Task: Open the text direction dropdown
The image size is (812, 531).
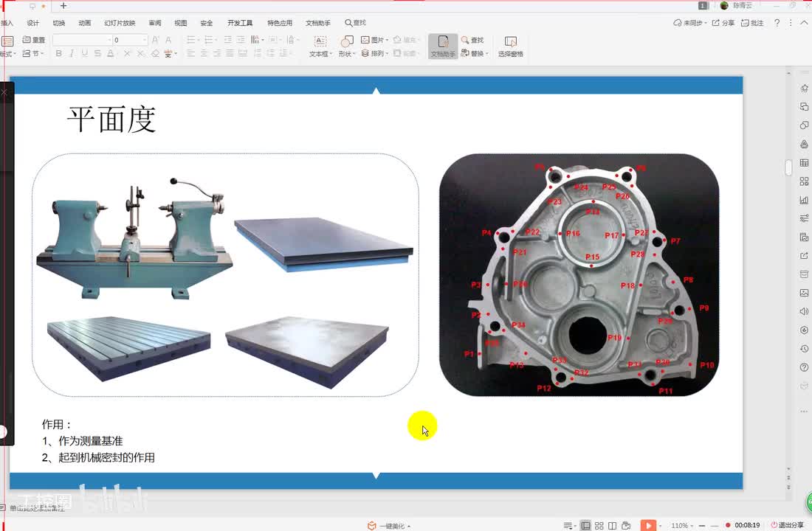Action: click(258, 40)
